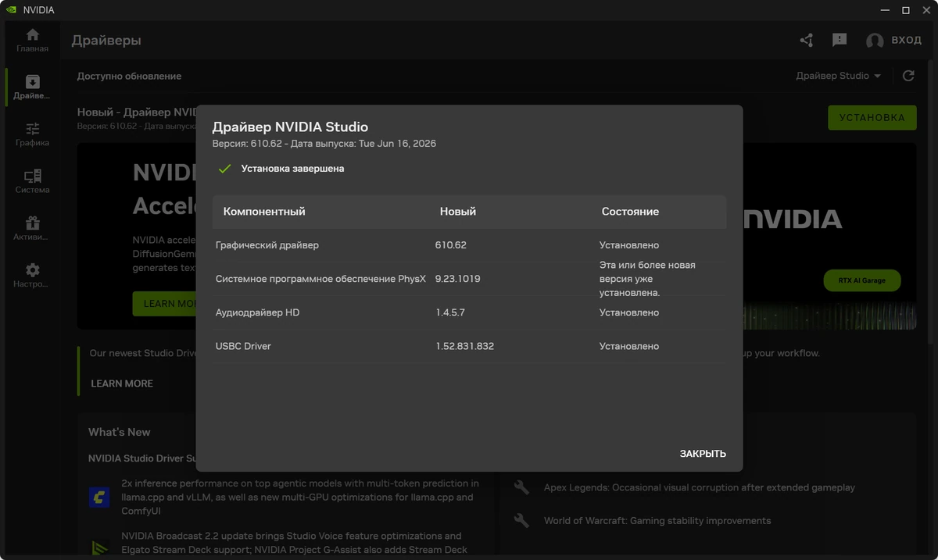Click version 610.62 in table

coord(451,245)
